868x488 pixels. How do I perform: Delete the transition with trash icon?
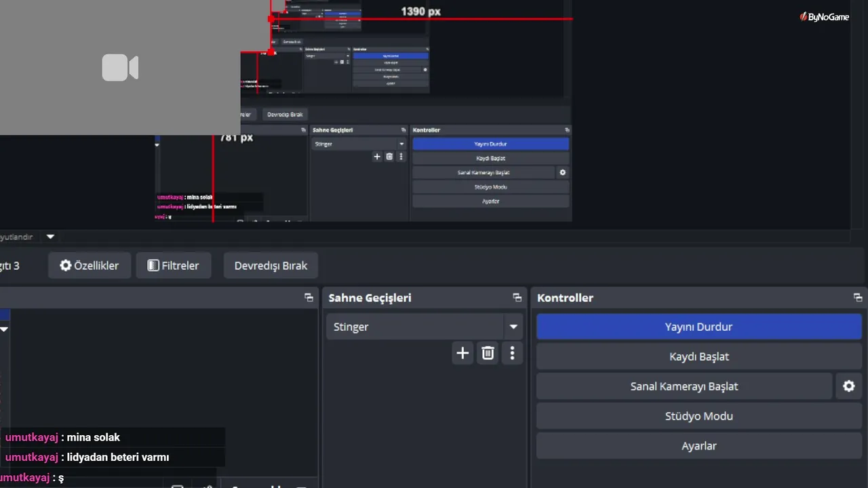tap(488, 353)
